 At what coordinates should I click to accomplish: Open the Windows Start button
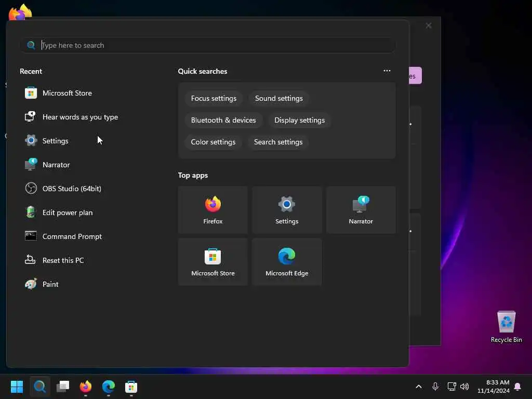17,387
